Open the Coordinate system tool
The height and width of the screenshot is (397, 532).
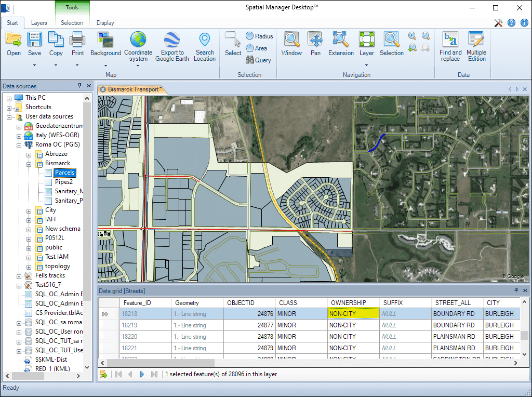pos(138,40)
